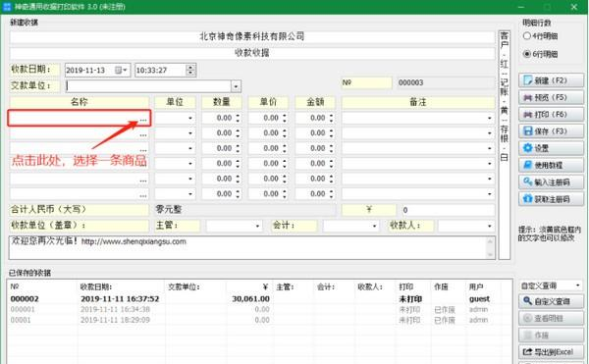
Task: Click the 备注 column header
Action: click(418, 102)
